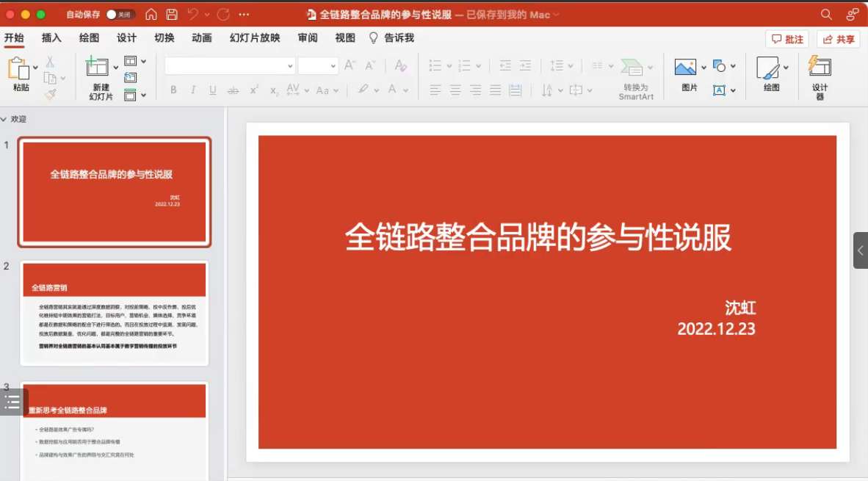
Task: Click the 批注 comments button
Action: pyautogui.click(x=787, y=40)
